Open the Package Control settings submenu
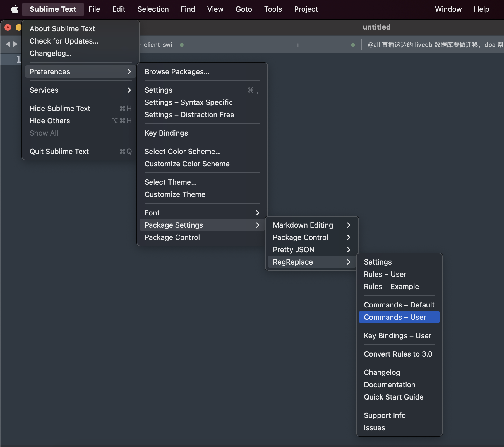Screen dimensions: 504x447 coord(311,237)
